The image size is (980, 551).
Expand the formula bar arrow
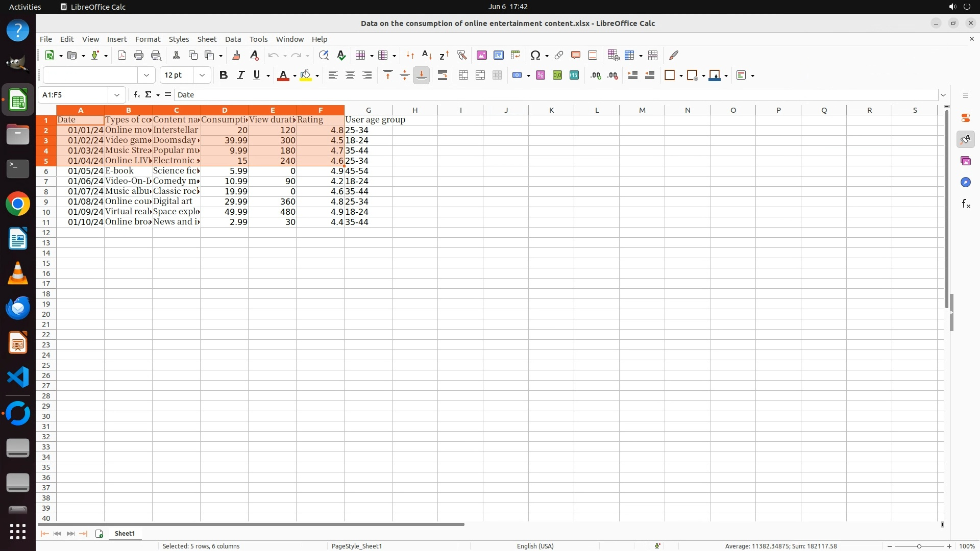943,95
